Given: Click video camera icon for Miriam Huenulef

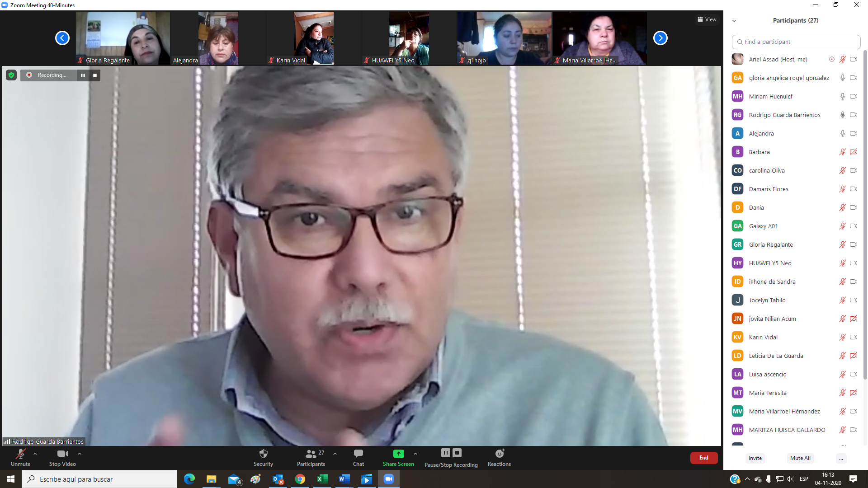Looking at the screenshot, I should pos(854,96).
